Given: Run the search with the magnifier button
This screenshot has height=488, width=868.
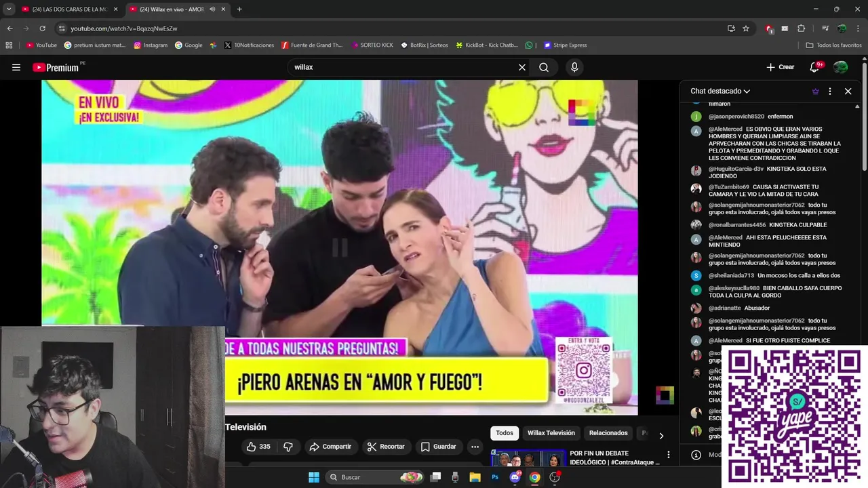Looking at the screenshot, I should tap(544, 67).
